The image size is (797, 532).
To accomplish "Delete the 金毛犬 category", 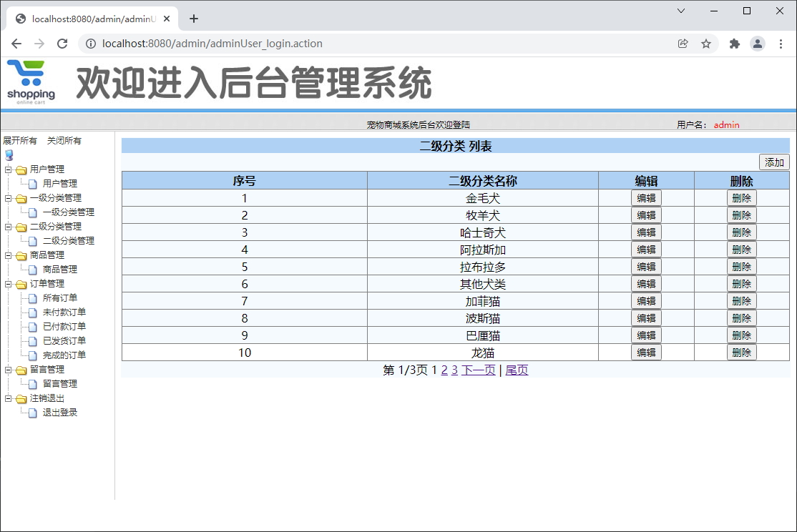I will tap(742, 198).
